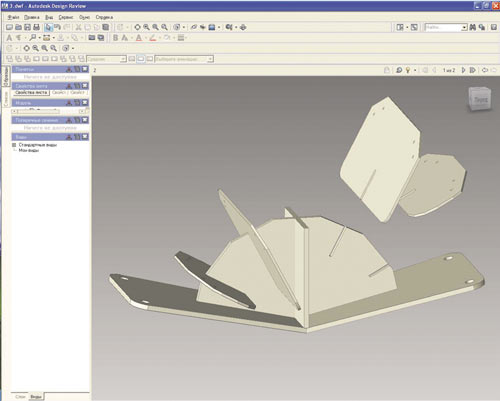Select the Список vertical side tab
The image size is (500, 401).
point(6,99)
